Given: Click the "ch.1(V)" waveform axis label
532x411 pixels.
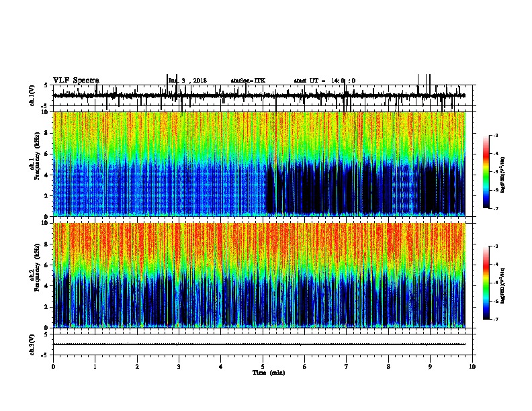Looking at the screenshot, I should (32, 95).
